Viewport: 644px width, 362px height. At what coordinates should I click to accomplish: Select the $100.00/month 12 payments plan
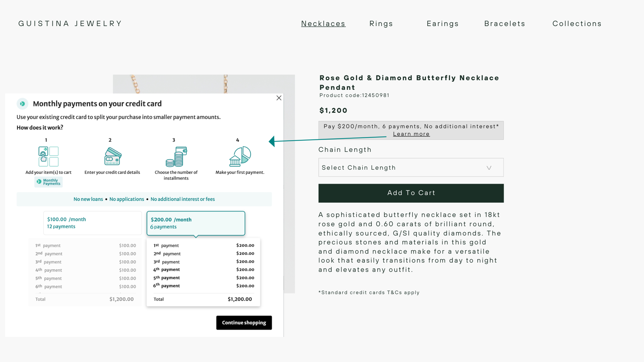93,223
